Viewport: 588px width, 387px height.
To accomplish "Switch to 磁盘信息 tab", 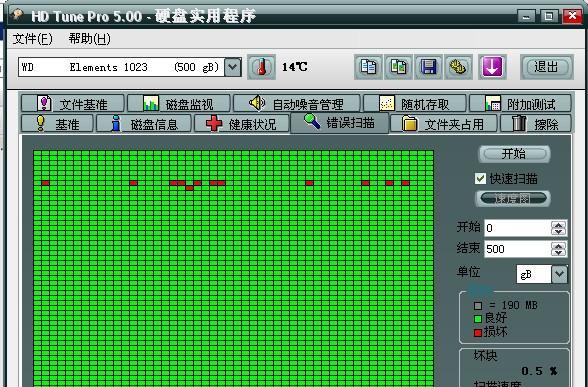I will pyautogui.click(x=144, y=123).
